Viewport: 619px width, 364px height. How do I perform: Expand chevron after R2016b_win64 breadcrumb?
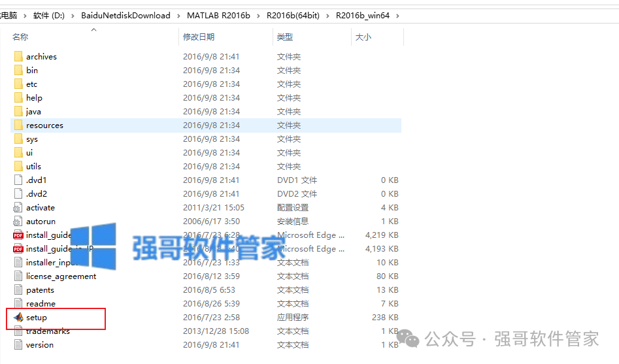point(397,16)
